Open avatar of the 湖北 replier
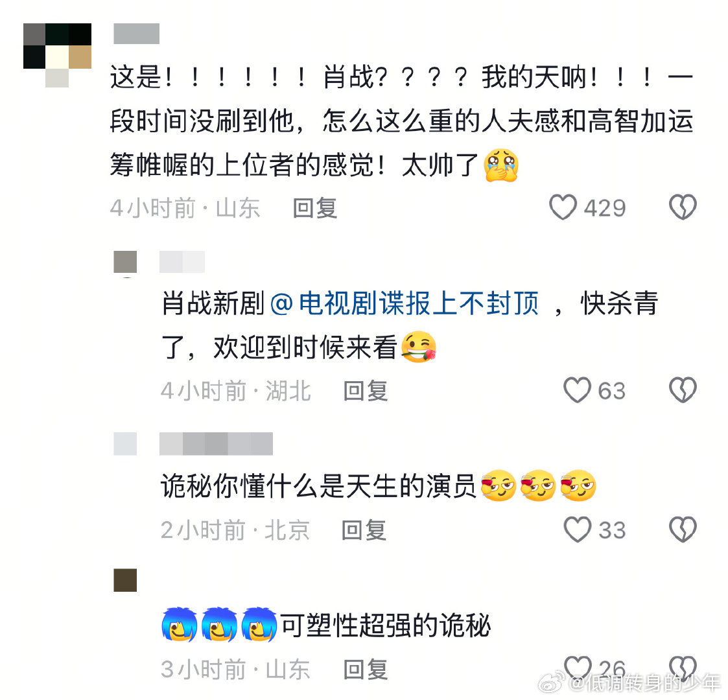This screenshot has width=728, height=700. coord(125,262)
